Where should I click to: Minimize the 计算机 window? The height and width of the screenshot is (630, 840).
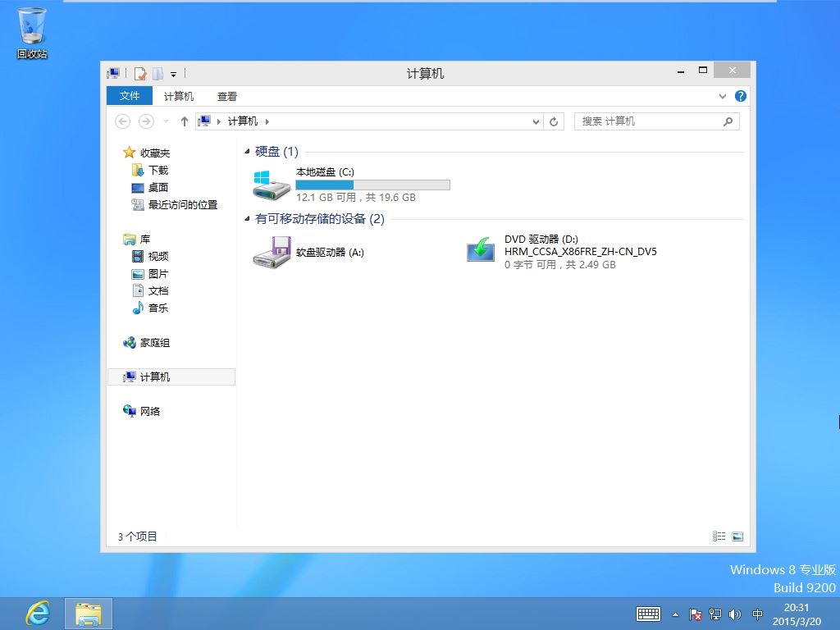tap(681, 71)
